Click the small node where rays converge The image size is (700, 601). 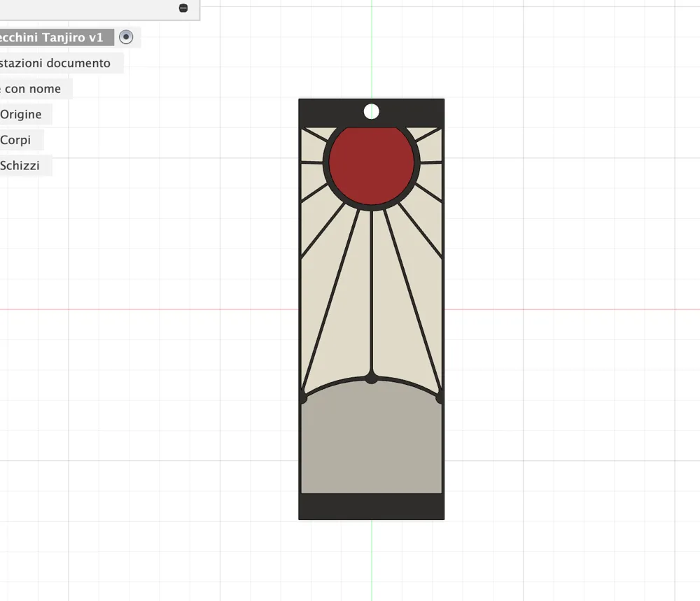click(370, 379)
